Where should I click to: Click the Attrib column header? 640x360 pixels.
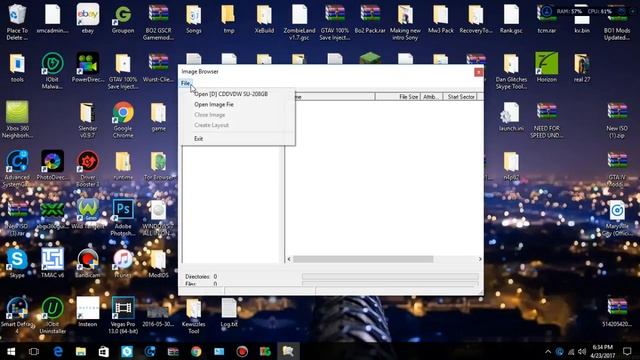[x=431, y=97]
